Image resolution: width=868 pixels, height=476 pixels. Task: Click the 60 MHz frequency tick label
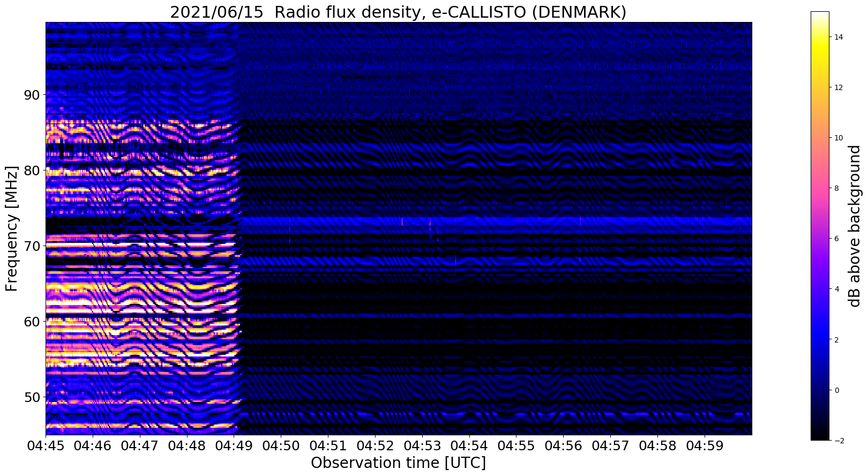click(x=33, y=322)
